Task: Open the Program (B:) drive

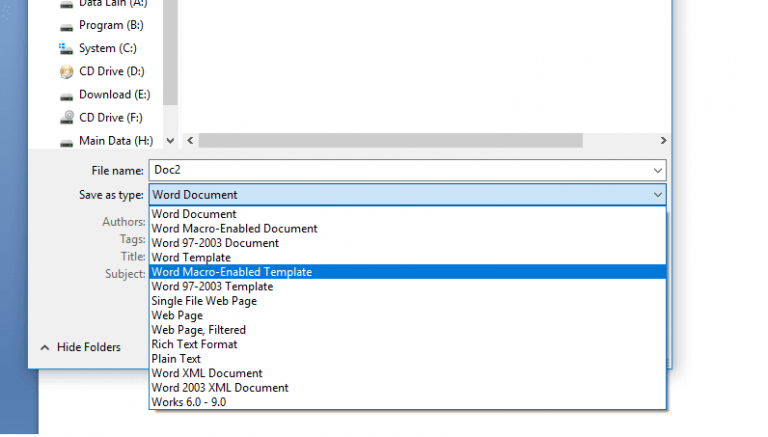Action: [111, 25]
